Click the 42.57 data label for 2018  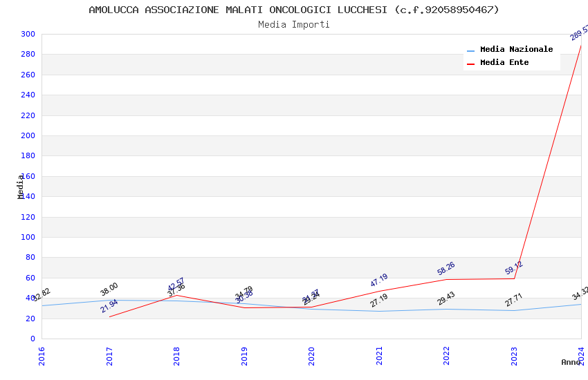click(x=176, y=284)
